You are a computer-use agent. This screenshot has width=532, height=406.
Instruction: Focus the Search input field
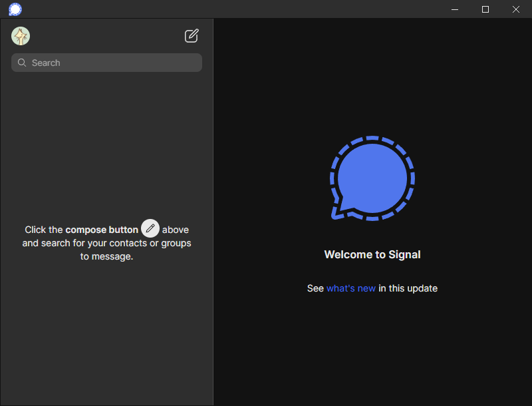107,63
